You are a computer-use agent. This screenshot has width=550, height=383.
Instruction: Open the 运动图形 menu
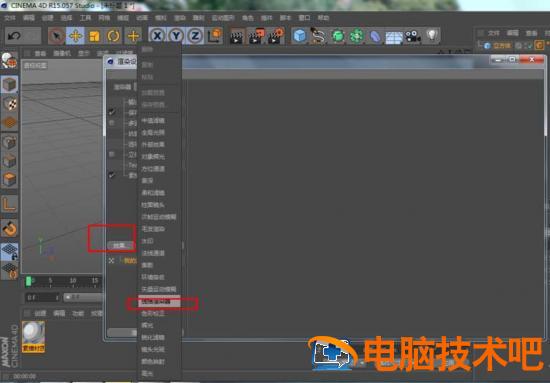[x=223, y=18]
